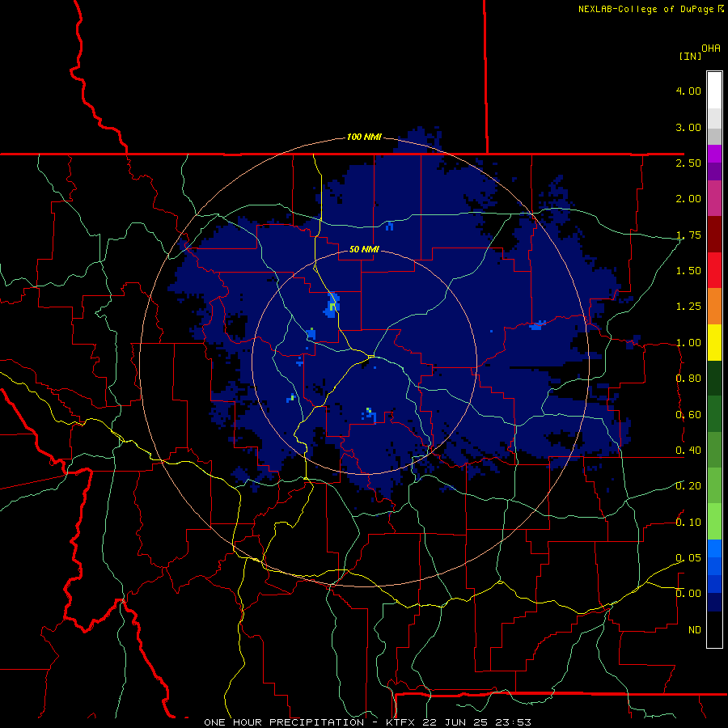Click the radar site marker at the road junction
Image resolution: width=728 pixels, height=728 pixels.
tap(371, 356)
